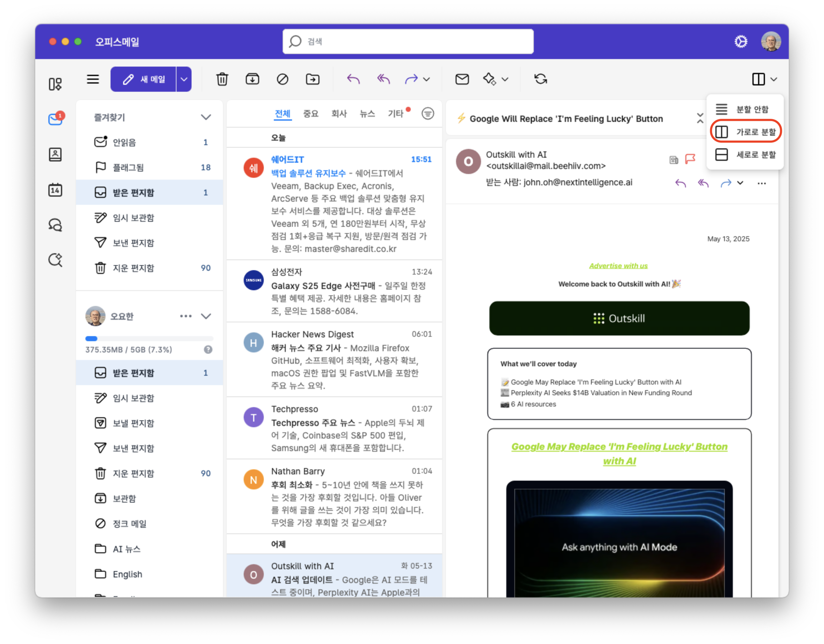The image size is (824, 644).
Task: Toggle the hamburger folder menu
Action: click(93, 79)
